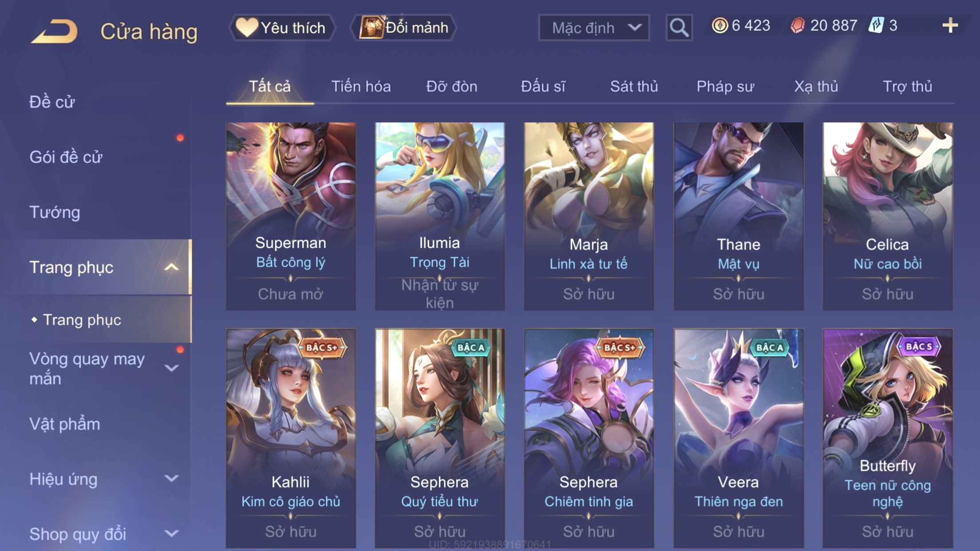980x551 pixels.
Task: Tap the red ruby balance icon
Action: (x=798, y=25)
